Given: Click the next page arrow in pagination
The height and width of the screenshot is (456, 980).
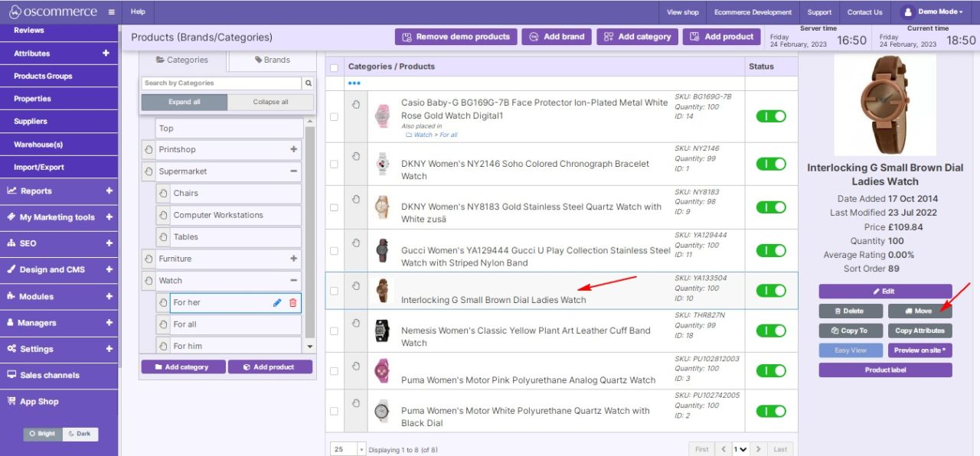Looking at the screenshot, I should point(758,449).
